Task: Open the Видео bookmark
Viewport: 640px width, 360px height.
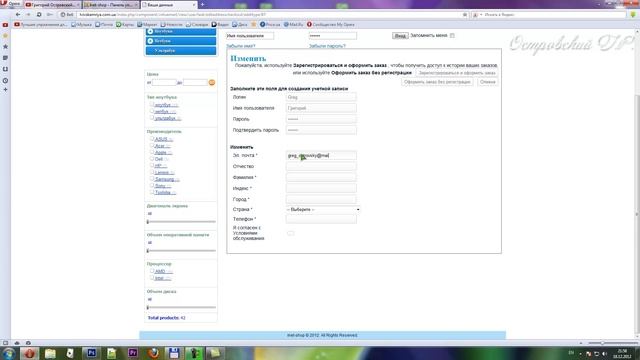Action: (220, 24)
